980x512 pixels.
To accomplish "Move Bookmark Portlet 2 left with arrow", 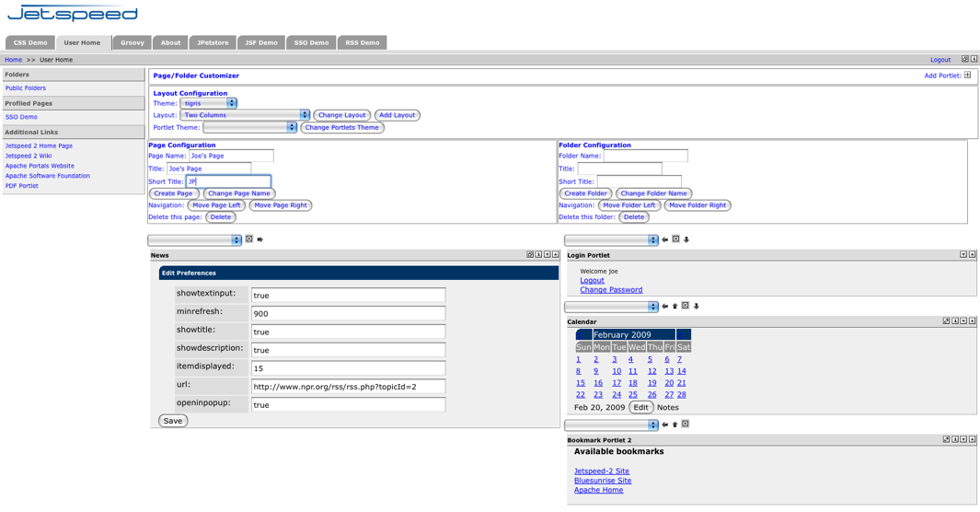I will (664, 425).
